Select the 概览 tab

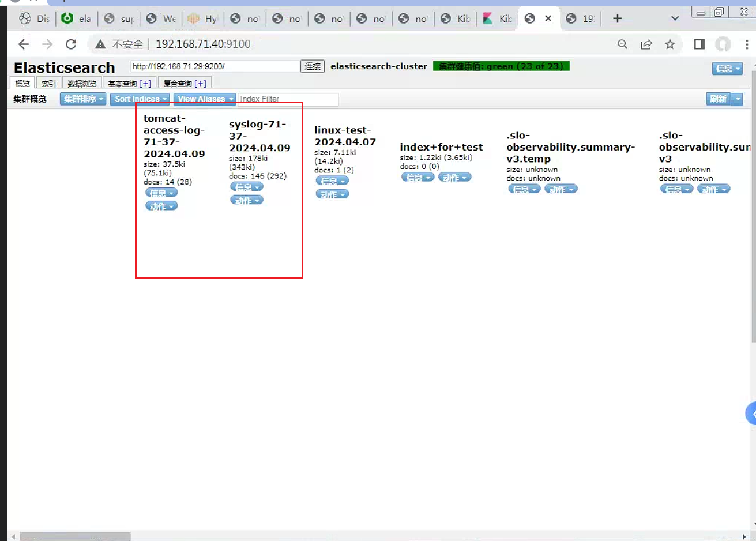[x=22, y=84]
